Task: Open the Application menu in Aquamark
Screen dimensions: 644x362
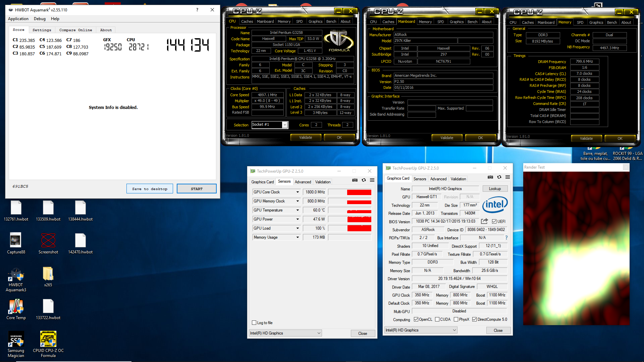Action: (18, 19)
